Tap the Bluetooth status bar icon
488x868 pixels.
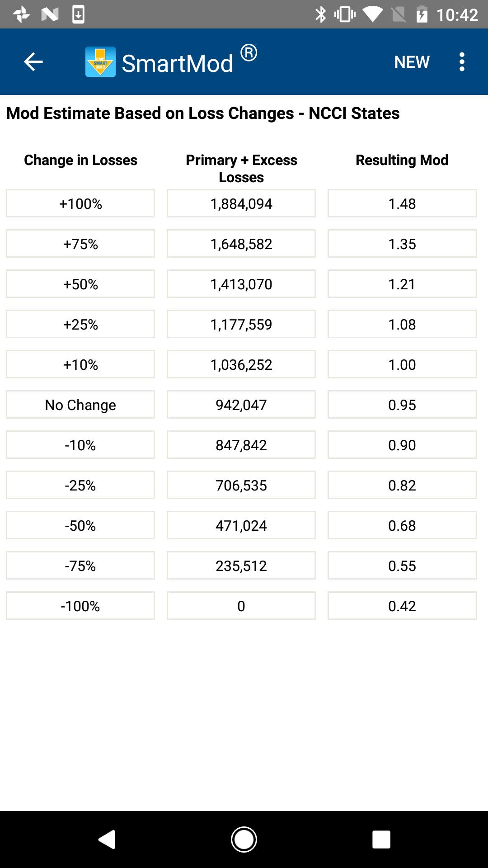point(320,14)
